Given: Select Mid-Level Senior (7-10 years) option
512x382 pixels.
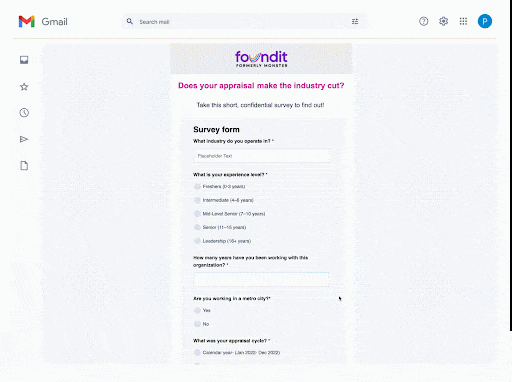Looking at the screenshot, I should [x=197, y=214].
